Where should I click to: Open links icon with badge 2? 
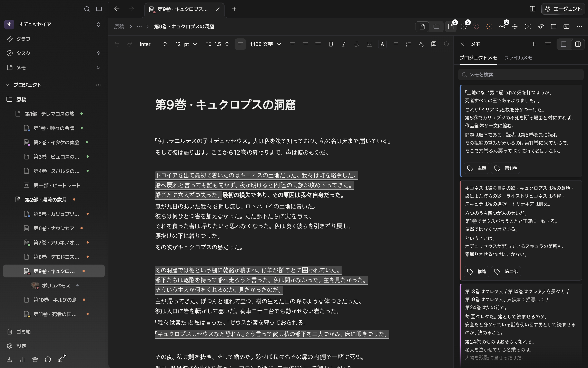[502, 27]
